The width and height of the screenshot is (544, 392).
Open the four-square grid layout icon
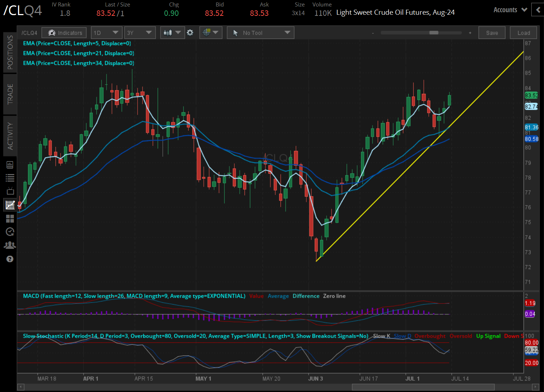(10, 219)
